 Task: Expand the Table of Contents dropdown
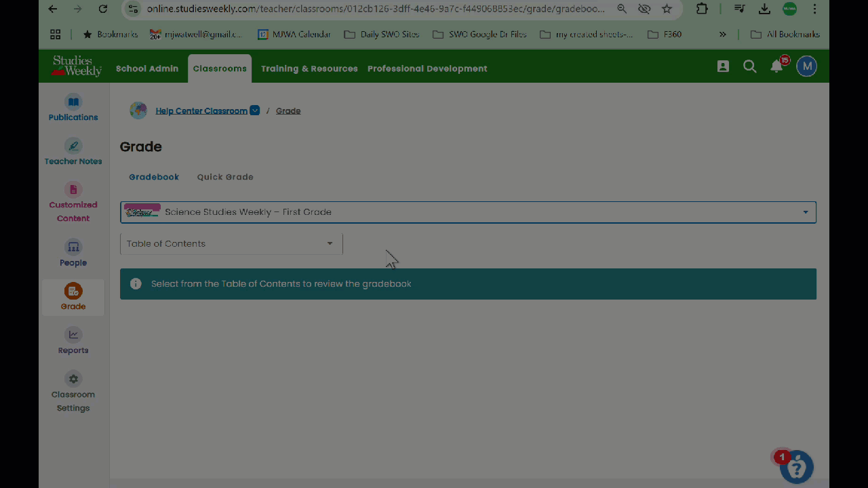coord(231,244)
